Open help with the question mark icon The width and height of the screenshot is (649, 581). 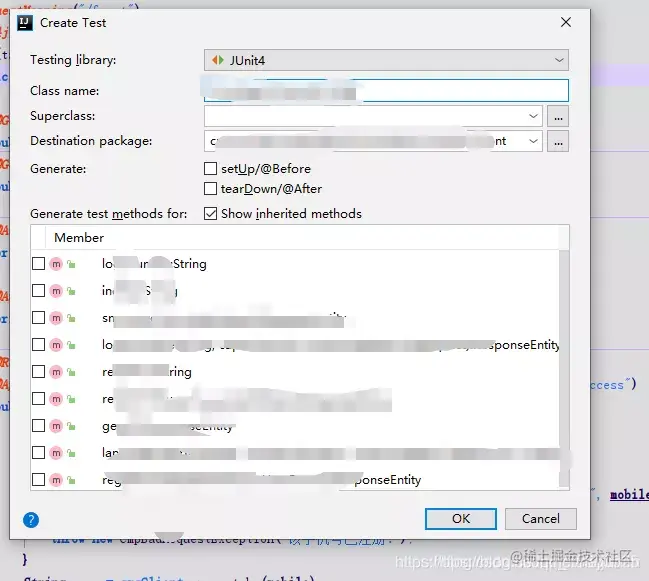point(31,520)
